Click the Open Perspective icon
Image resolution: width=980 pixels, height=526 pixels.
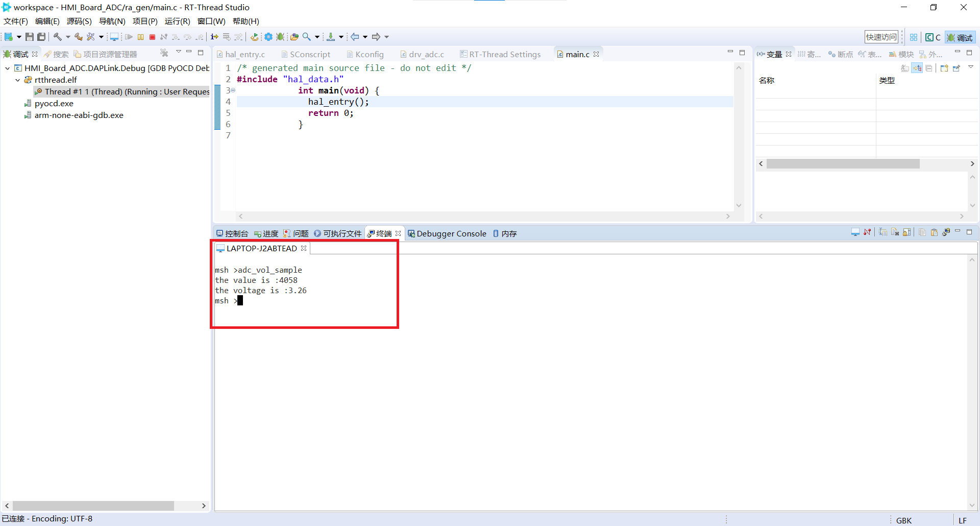914,37
